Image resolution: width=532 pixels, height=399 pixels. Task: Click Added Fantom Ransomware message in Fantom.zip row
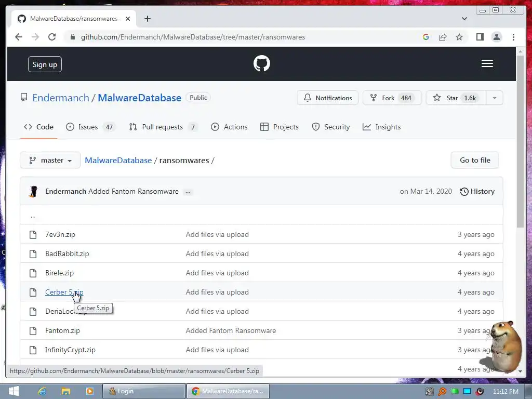pyautogui.click(x=231, y=330)
